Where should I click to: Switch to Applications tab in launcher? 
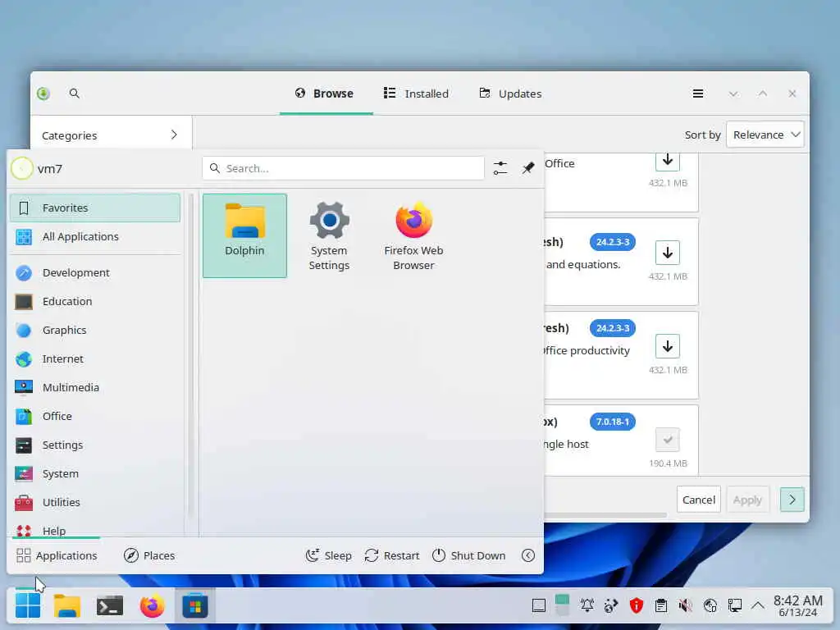pos(57,555)
